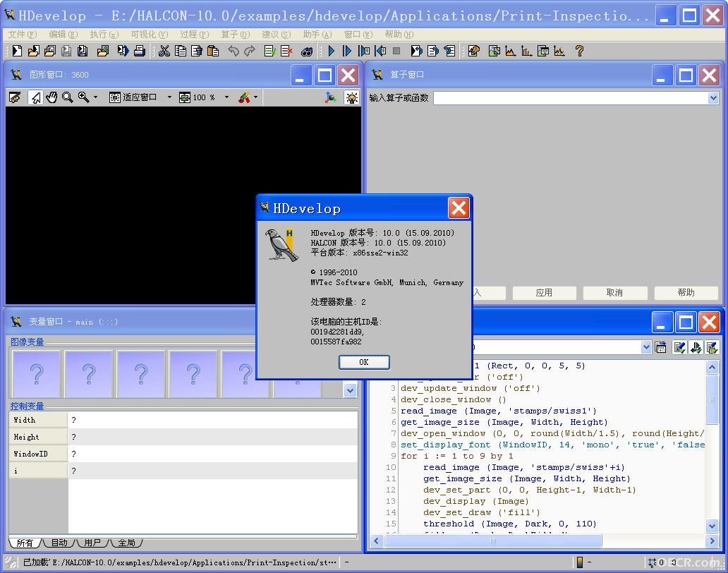Open the Help question mark icon
The height and width of the screenshot is (573, 728).
pos(579,51)
